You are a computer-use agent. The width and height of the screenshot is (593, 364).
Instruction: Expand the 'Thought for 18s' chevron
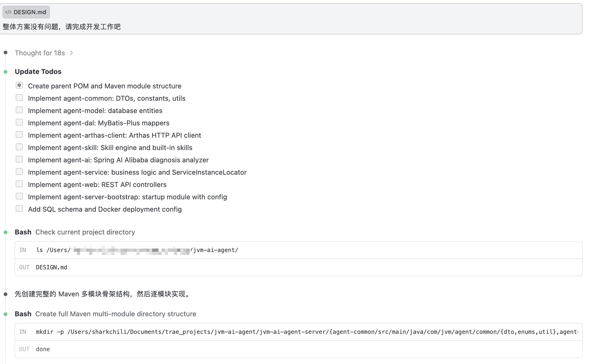coord(71,53)
